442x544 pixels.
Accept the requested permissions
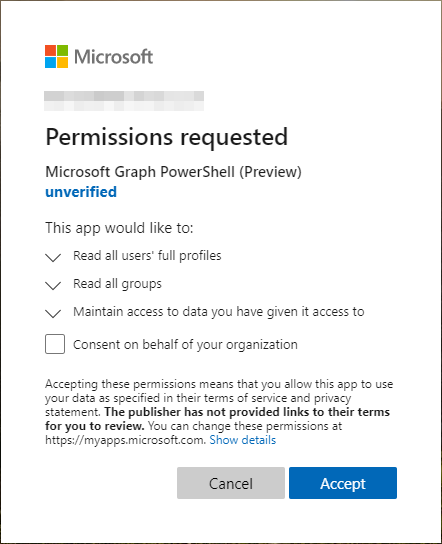(343, 483)
